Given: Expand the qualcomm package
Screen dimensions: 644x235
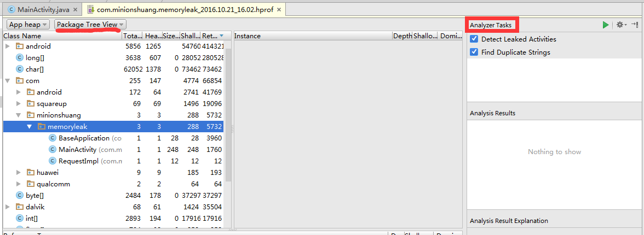Looking at the screenshot, I should 19,184.
